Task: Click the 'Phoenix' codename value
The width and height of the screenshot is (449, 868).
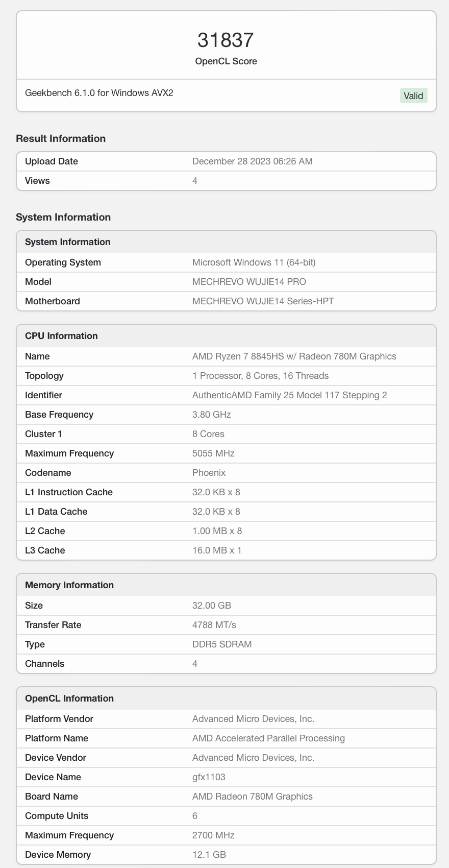Action: click(x=209, y=473)
